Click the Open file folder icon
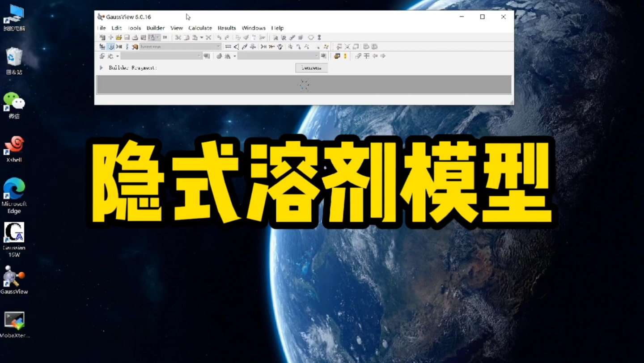This screenshot has width=644, height=363. coord(119,38)
